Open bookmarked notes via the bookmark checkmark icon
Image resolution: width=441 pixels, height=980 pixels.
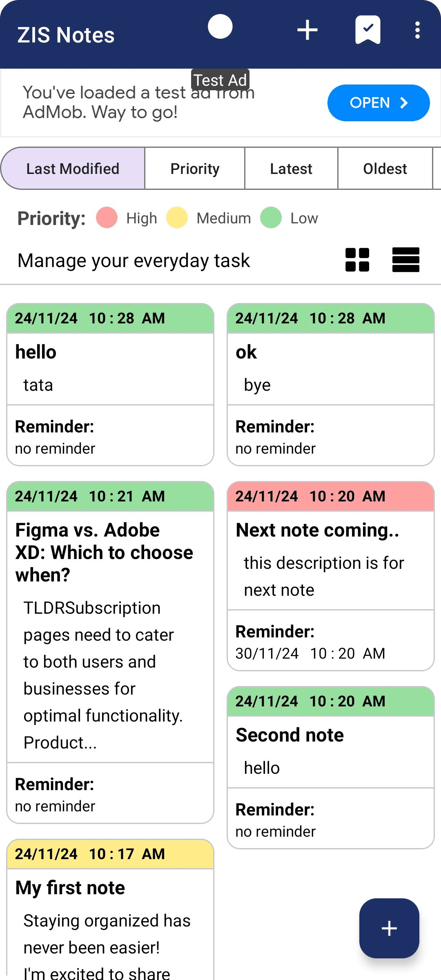[367, 29]
